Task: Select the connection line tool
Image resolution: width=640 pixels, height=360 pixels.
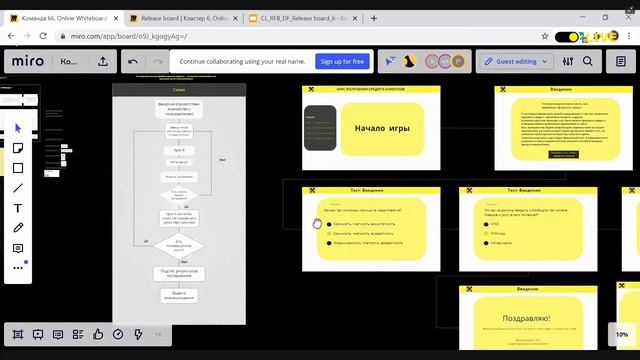Action: (x=18, y=188)
